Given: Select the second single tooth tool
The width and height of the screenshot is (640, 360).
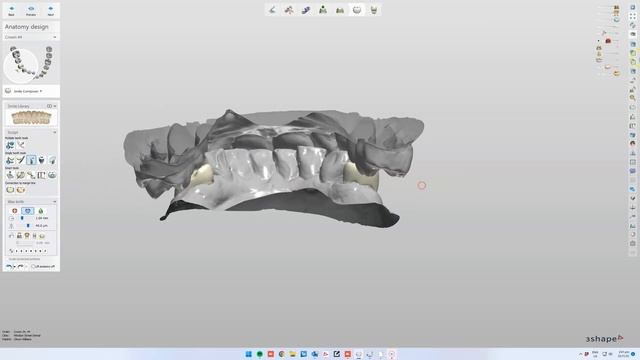Looking at the screenshot, I should tap(21, 160).
